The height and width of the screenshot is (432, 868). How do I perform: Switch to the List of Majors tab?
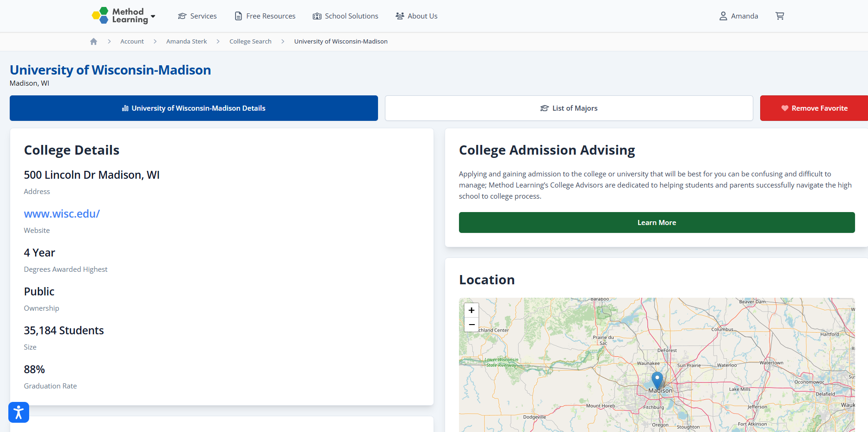[x=569, y=108]
